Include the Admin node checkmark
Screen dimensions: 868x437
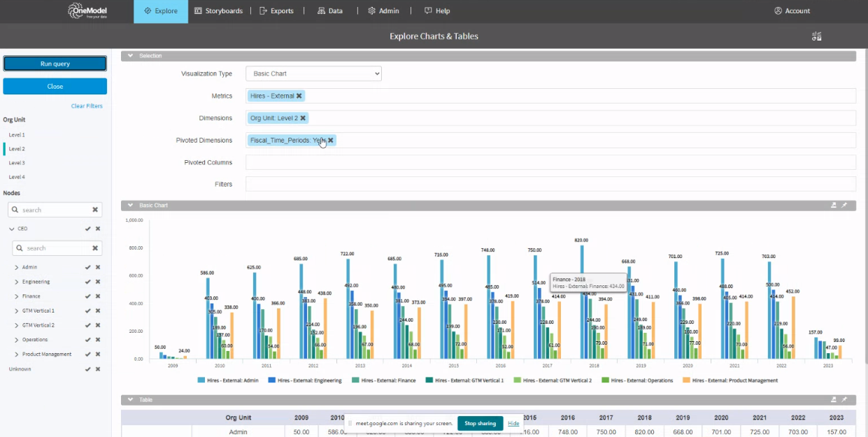coord(87,267)
